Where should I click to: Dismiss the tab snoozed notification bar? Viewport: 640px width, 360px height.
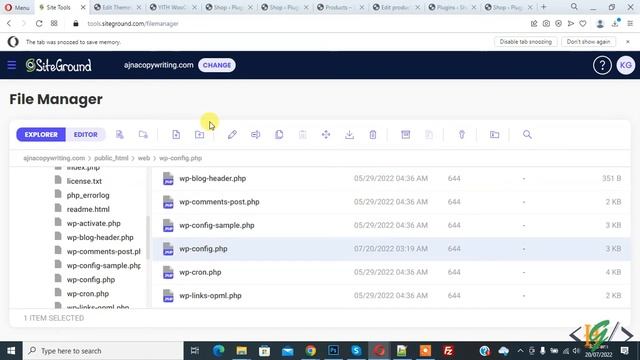(628, 42)
